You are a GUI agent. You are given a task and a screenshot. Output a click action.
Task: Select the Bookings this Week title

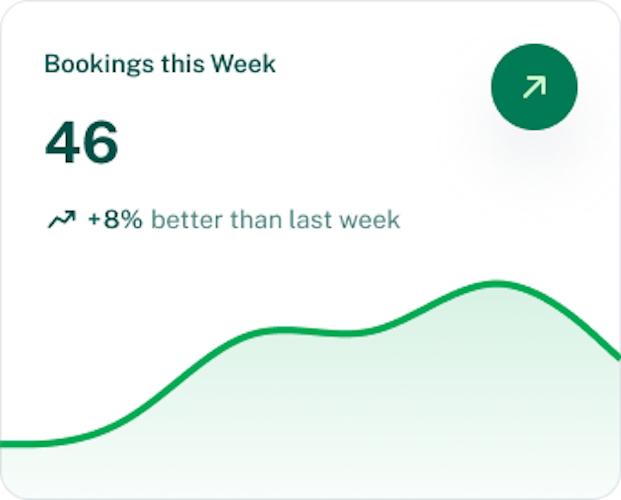click(x=160, y=64)
